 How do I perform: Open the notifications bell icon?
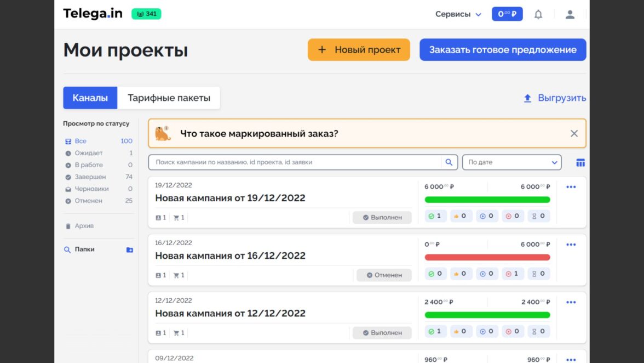[538, 15]
